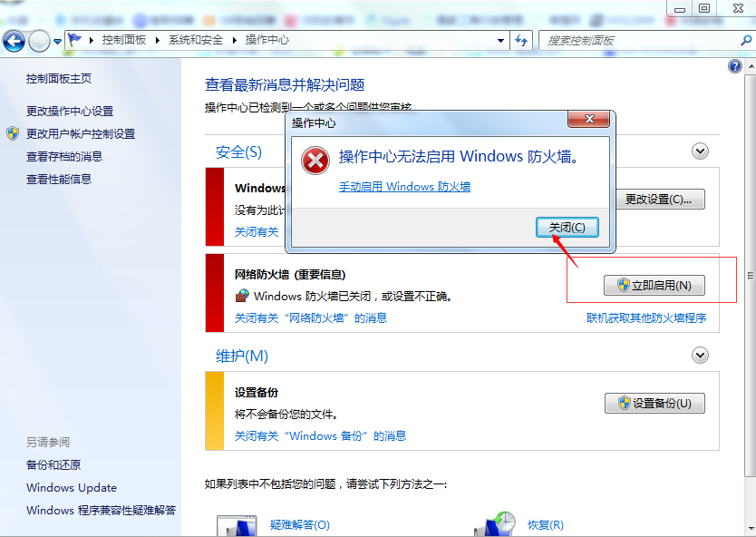
Task: Click scroll-down arrow of the vertical scrollbar
Action: point(751,529)
